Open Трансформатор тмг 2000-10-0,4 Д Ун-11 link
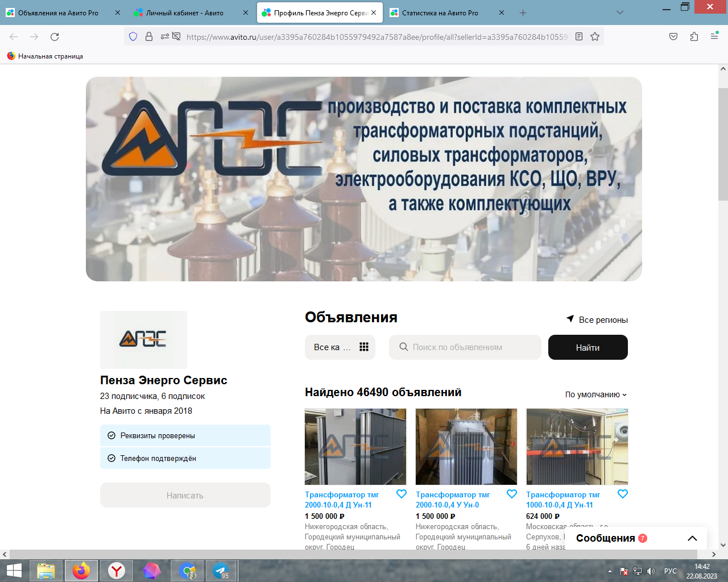Screen dimensions: 728x582 point(342,500)
